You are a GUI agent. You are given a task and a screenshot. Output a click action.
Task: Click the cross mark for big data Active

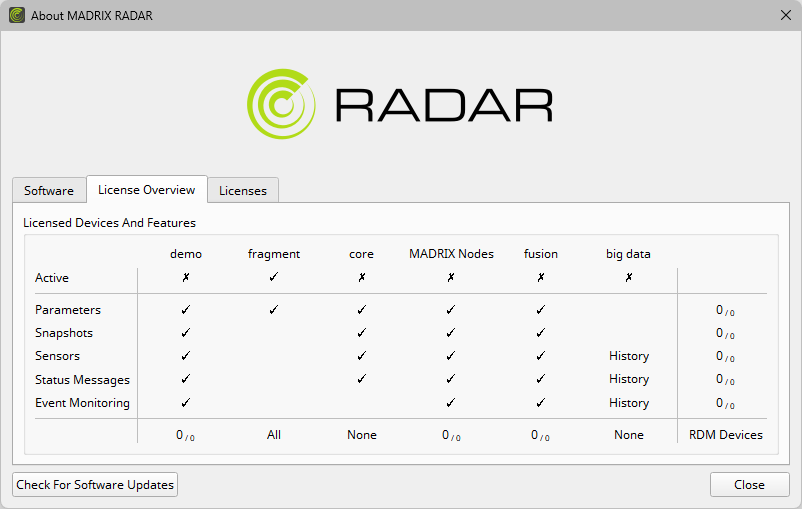[629, 277]
